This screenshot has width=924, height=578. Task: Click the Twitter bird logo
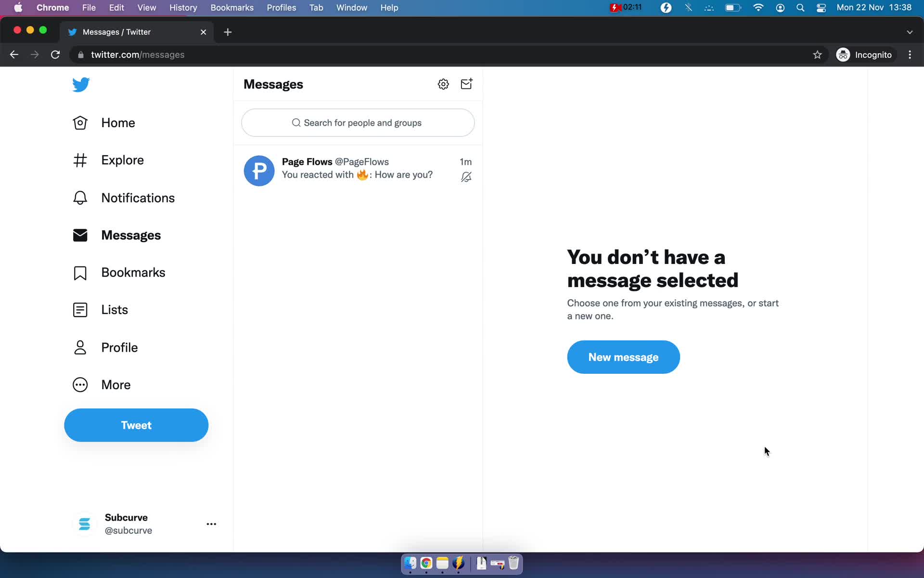pos(81,84)
